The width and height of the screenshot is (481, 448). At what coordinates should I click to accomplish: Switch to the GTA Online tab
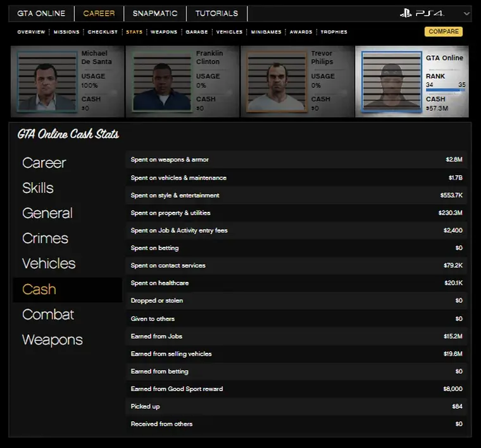coord(41,13)
